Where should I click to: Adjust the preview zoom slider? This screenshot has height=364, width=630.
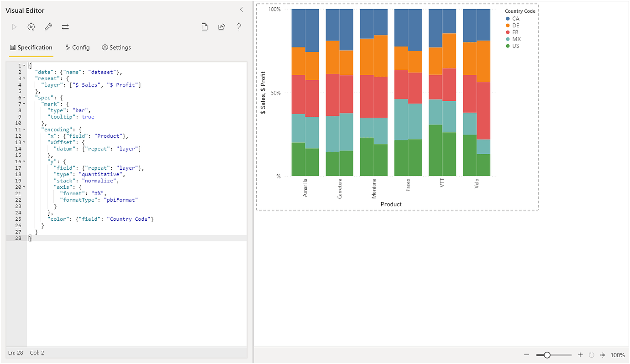pyautogui.click(x=547, y=354)
